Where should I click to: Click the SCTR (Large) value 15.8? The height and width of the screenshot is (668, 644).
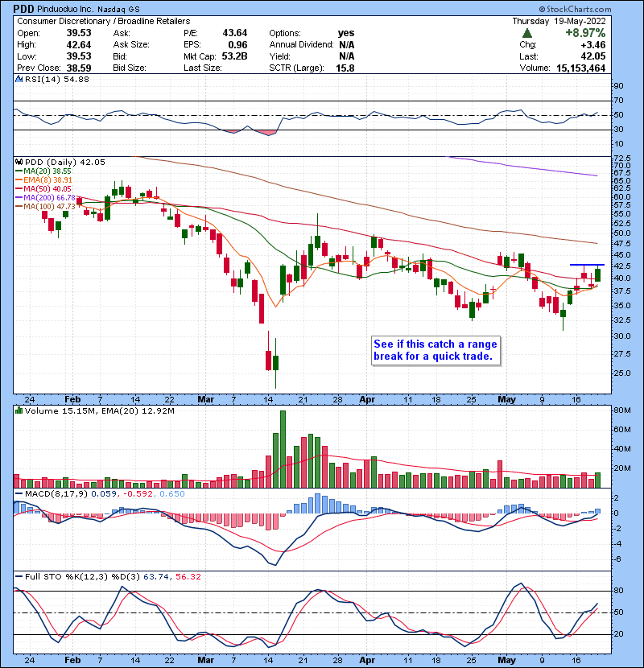coord(345,68)
